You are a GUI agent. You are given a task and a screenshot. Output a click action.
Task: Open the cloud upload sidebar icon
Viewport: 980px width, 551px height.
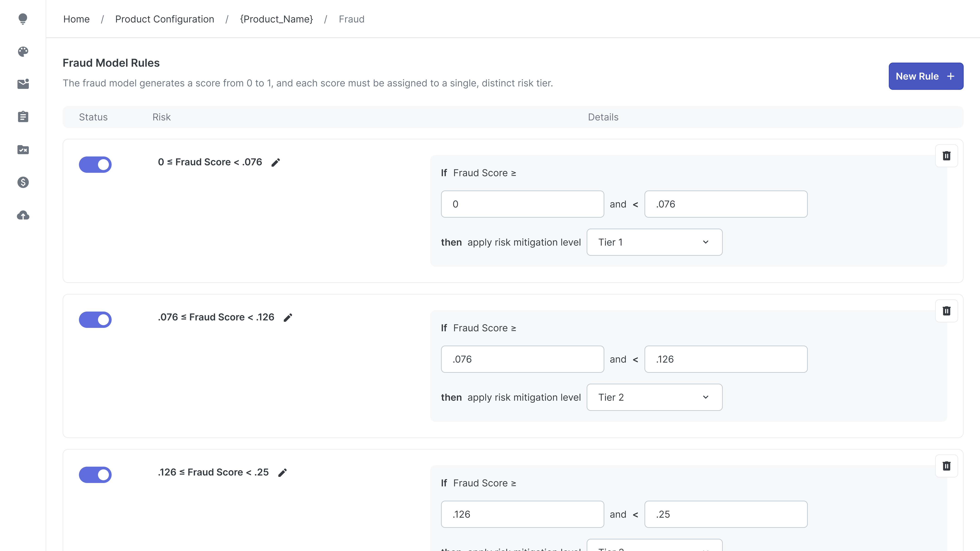(x=23, y=215)
